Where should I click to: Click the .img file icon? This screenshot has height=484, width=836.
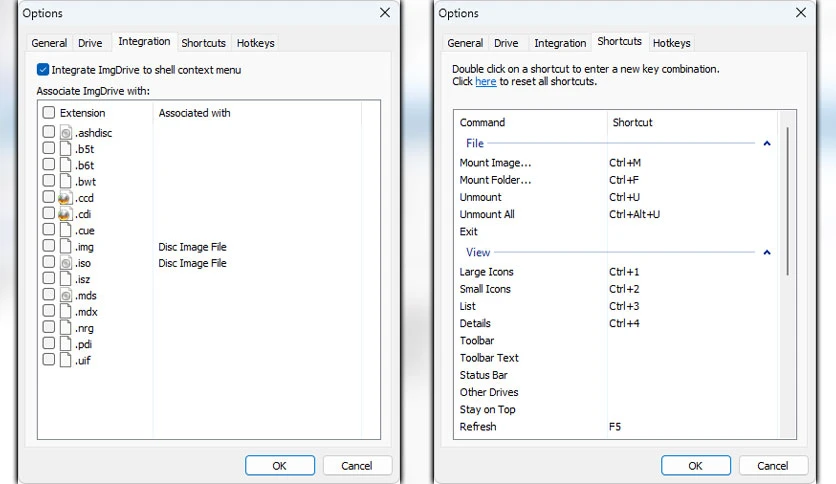click(66, 246)
